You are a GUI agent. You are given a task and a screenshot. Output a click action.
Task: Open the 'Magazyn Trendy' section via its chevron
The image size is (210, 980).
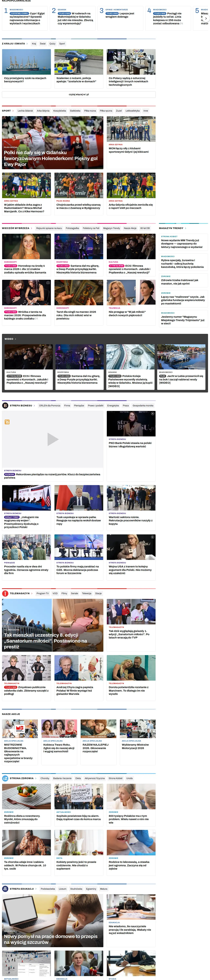[x=186, y=228]
